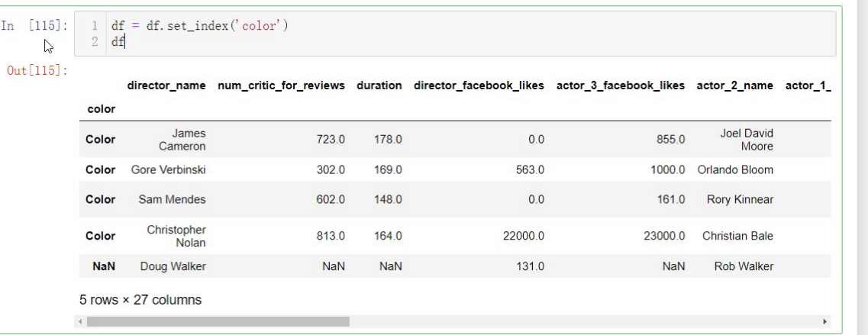Place cursor on second code line 'df'
The image size is (868, 335).
[x=118, y=42]
